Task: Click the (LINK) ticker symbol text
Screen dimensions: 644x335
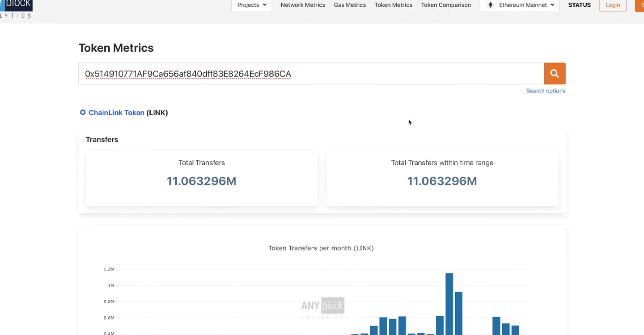Action: [x=157, y=113]
